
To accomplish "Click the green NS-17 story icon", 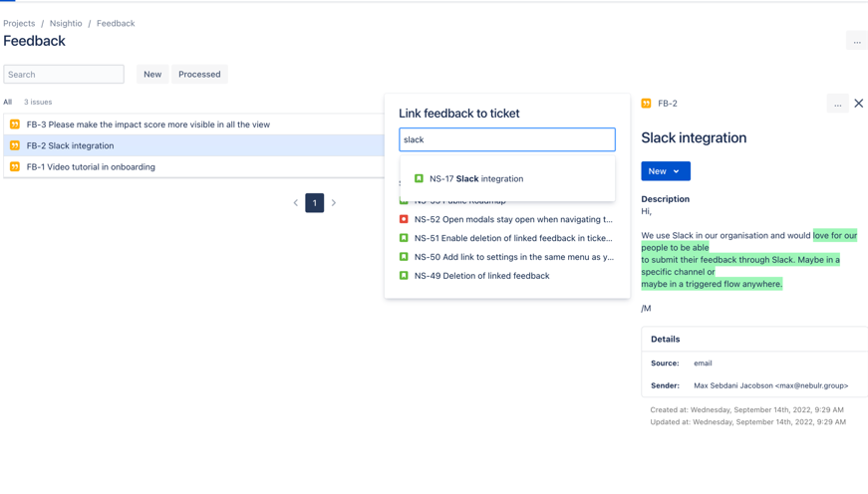I will pos(419,179).
